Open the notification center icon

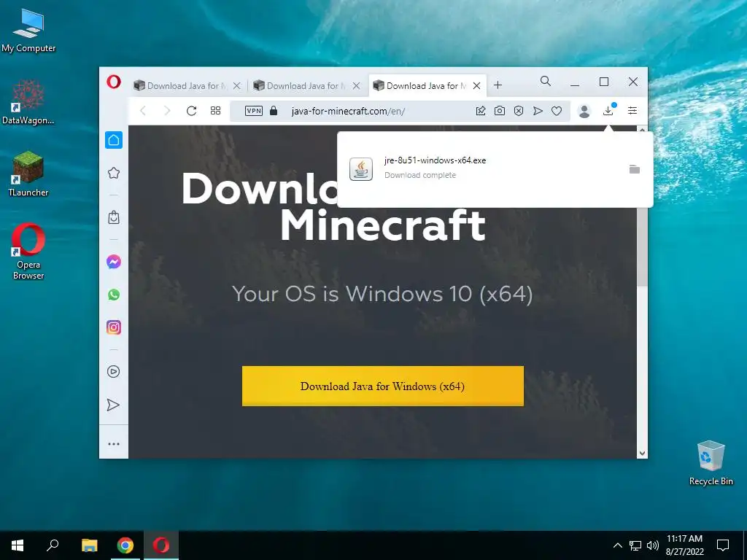(x=723, y=545)
